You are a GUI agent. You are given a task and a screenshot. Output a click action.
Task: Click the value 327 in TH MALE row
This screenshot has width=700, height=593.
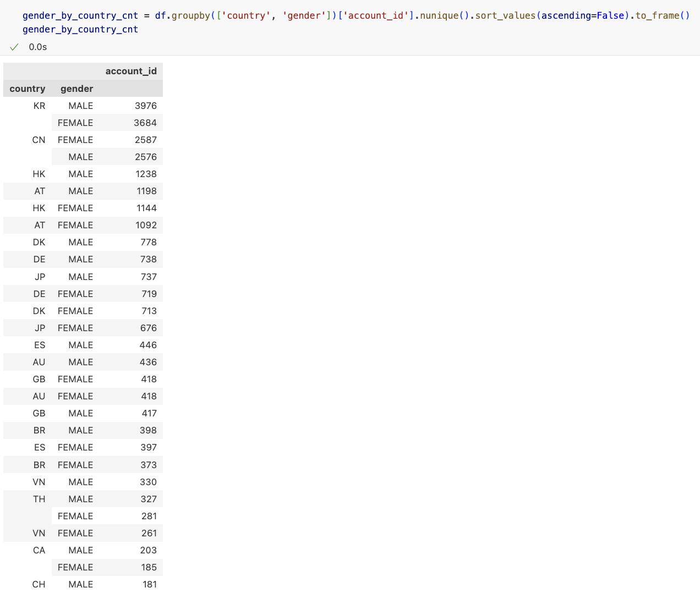(149, 499)
